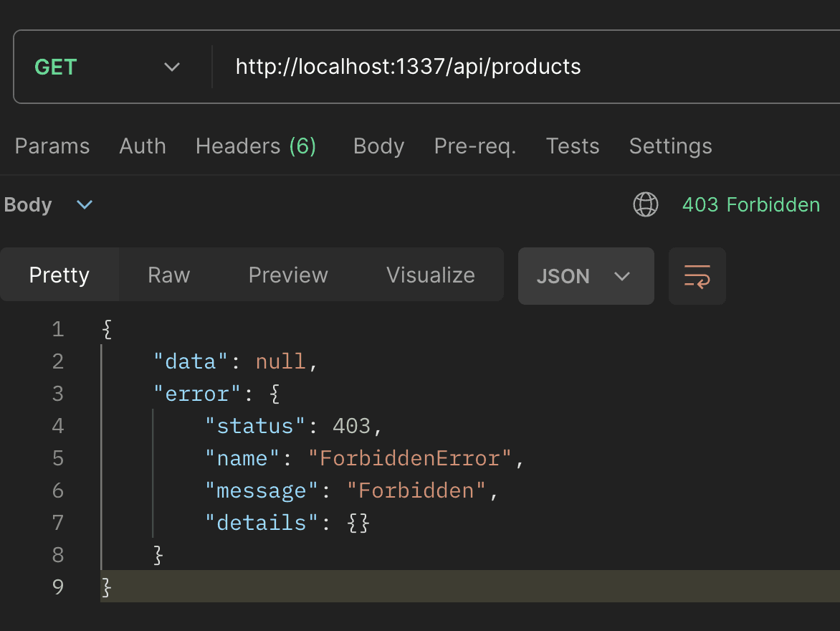The image size is (840, 631).
Task: Switch to the Settings tab
Action: pos(670,146)
